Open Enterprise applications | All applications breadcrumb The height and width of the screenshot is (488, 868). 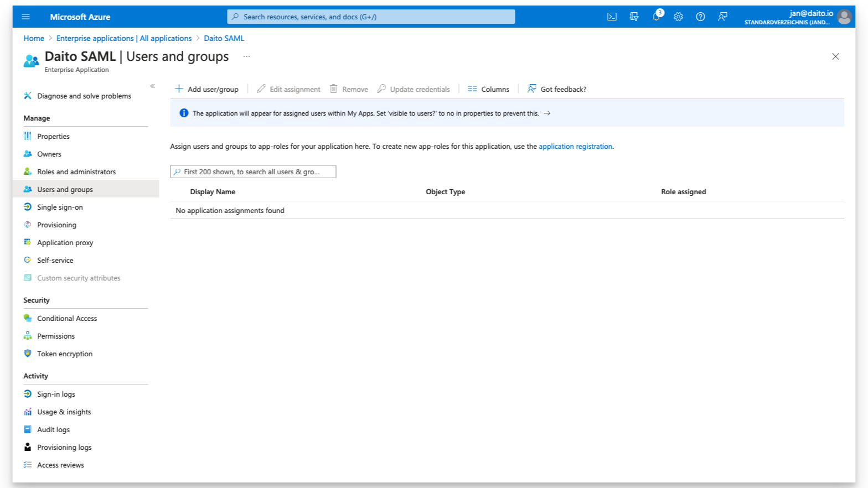pyautogui.click(x=124, y=38)
